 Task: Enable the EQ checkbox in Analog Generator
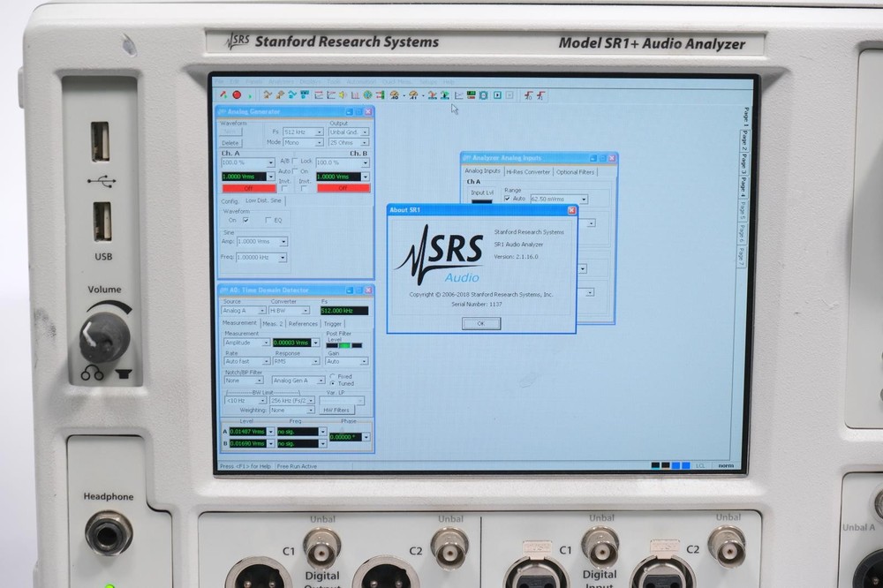pyautogui.click(x=268, y=220)
